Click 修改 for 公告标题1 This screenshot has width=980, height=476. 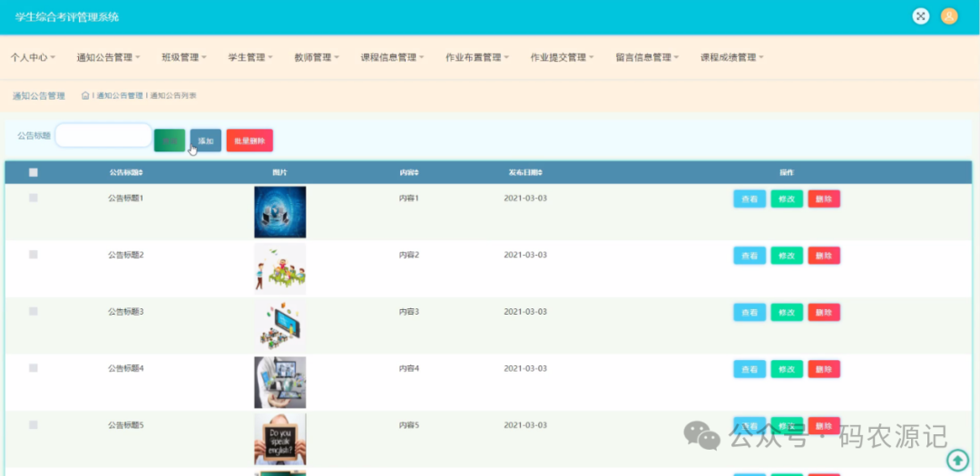click(787, 199)
